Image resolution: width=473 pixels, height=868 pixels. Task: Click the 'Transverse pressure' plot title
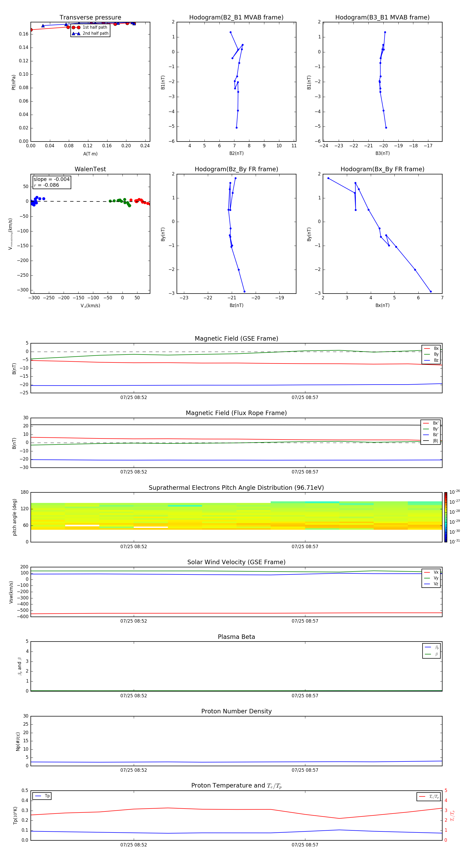90,17
